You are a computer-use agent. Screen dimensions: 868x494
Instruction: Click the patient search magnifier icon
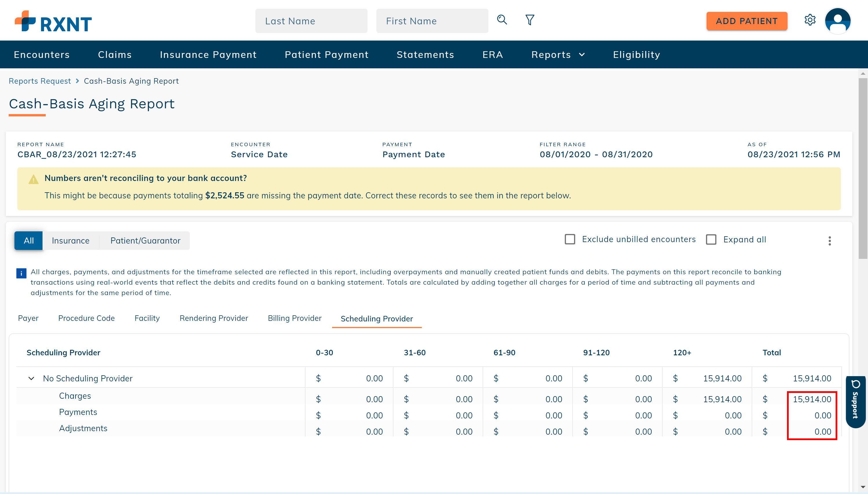(502, 20)
